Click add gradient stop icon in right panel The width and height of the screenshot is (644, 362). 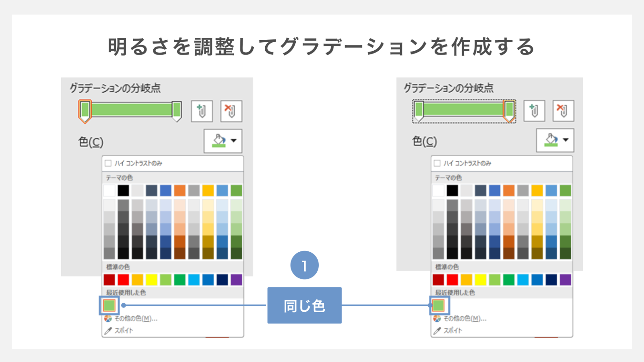pyautogui.click(x=534, y=111)
